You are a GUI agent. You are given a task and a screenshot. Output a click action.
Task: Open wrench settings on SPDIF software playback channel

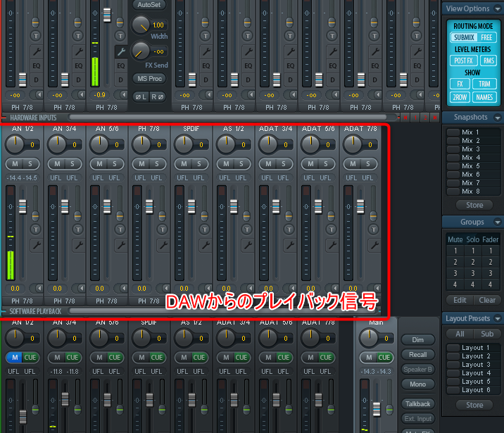[205, 245]
